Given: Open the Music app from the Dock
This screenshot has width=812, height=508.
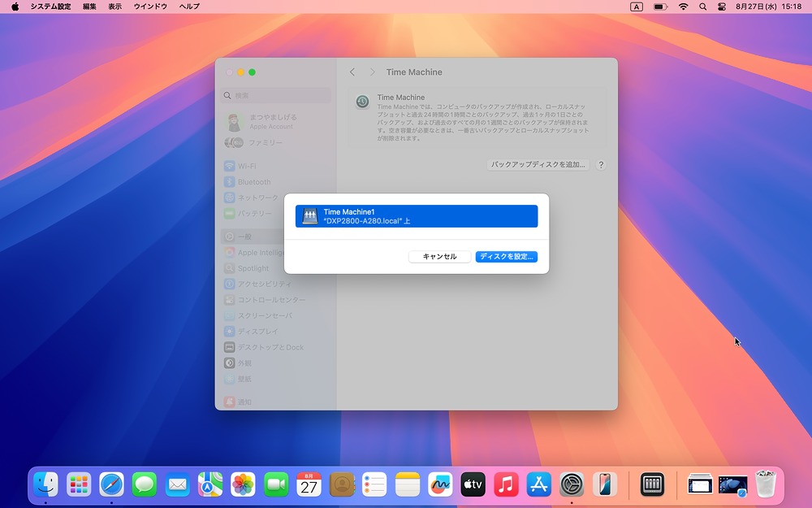Looking at the screenshot, I should click(x=505, y=484).
